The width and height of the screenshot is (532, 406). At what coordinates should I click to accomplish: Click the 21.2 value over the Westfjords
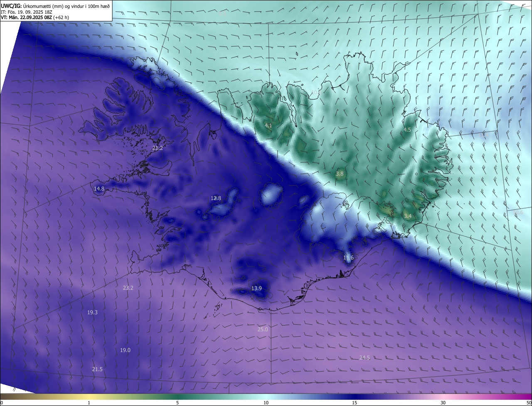158,148
